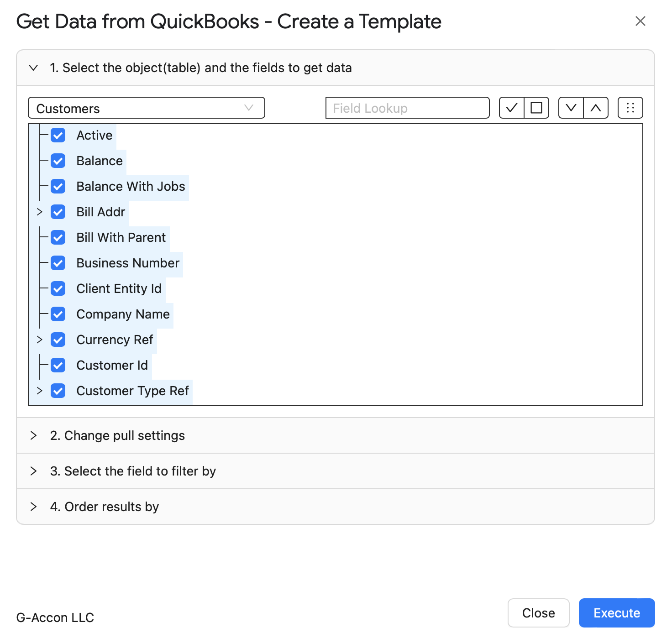Uncheck the Business Number checkbox
Screen dimensions: 672x638
(x=58, y=263)
